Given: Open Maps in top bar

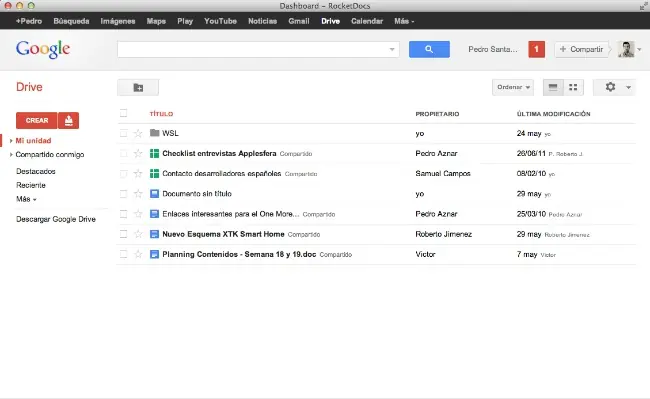Looking at the screenshot, I should coord(156,21).
